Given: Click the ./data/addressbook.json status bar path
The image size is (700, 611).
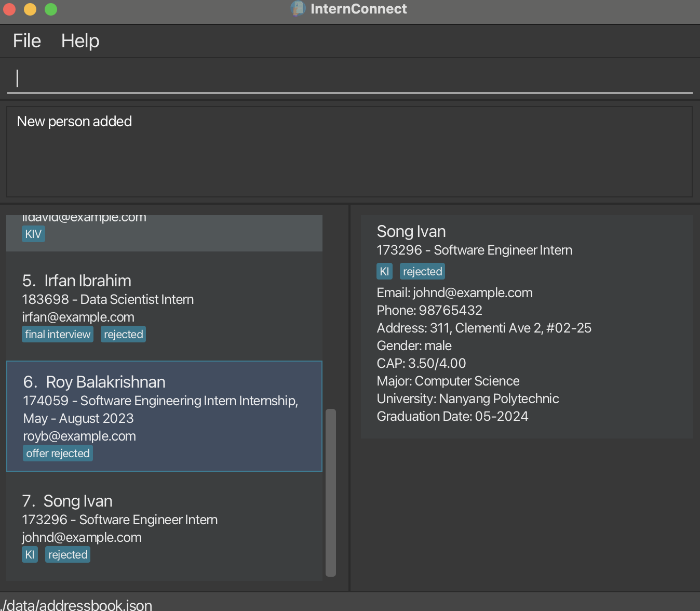Looking at the screenshot, I should pyautogui.click(x=76, y=605).
